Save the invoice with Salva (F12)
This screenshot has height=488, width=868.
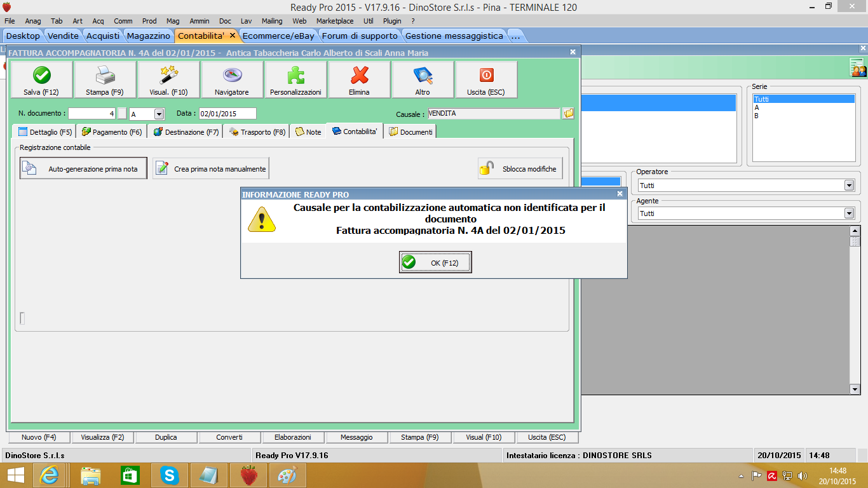click(41, 79)
